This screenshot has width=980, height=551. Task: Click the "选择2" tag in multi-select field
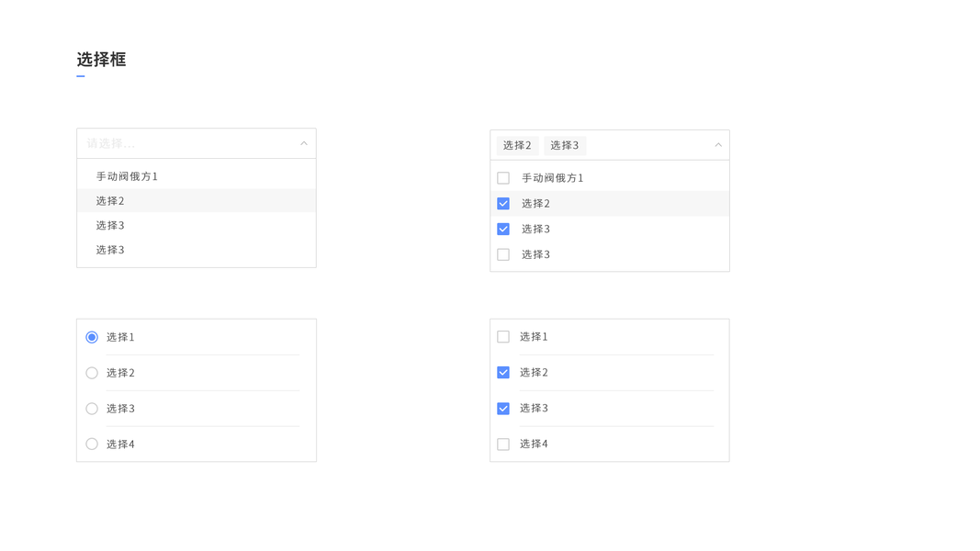517,145
